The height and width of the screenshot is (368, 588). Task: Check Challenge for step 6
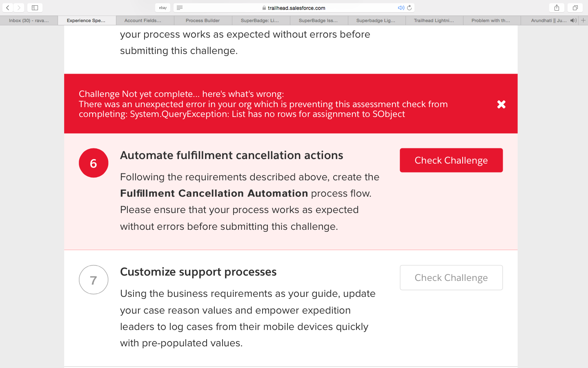click(x=451, y=160)
